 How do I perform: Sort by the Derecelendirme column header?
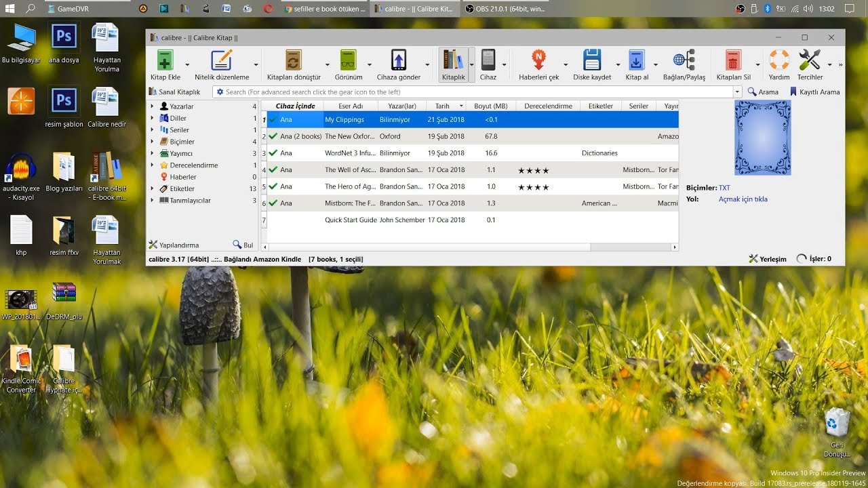tap(548, 106)
